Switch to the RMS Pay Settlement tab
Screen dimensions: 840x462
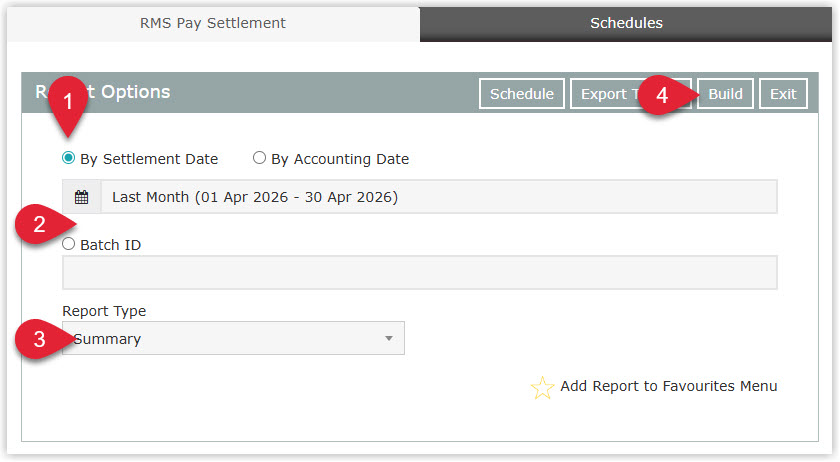[213, 23]
